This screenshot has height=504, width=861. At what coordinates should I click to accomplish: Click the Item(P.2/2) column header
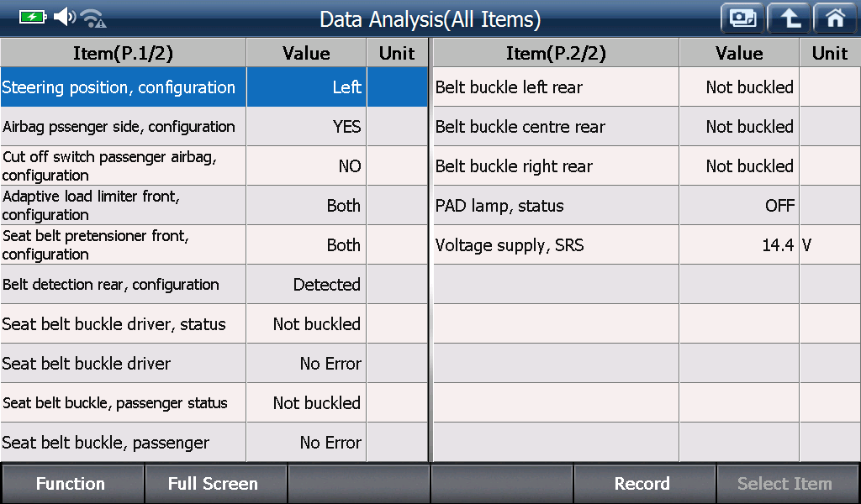tap(556, 53)
